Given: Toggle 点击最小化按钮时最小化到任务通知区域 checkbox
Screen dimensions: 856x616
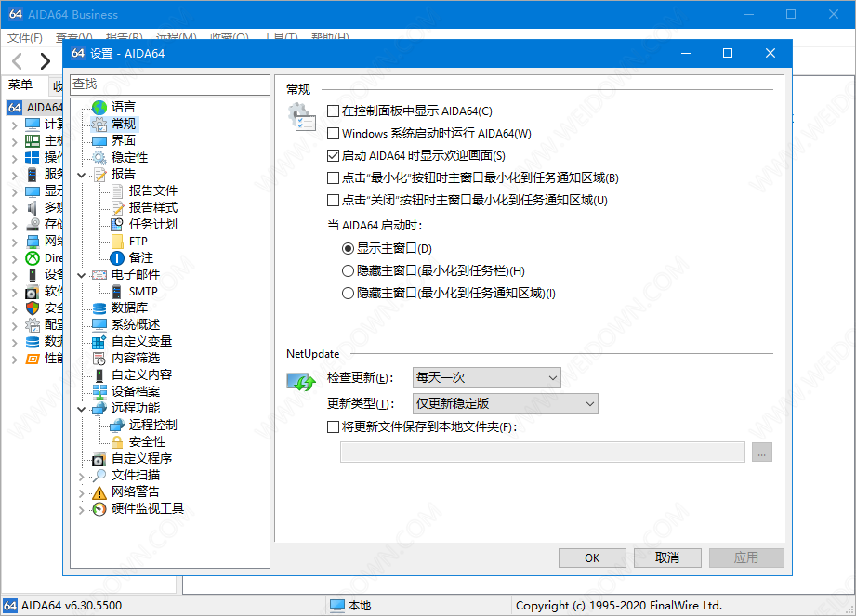Looking at the screenshot, I should coord(333,178).
